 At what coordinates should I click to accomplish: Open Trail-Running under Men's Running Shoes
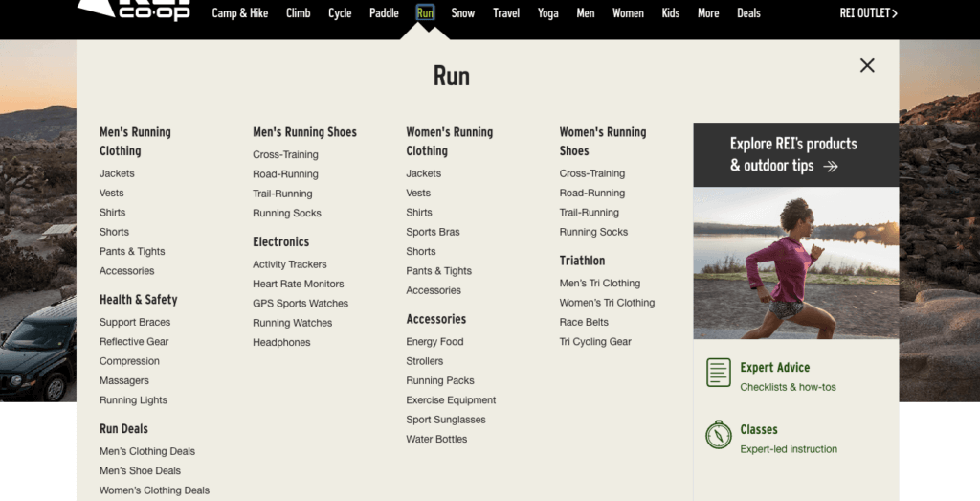coord(282,194)
